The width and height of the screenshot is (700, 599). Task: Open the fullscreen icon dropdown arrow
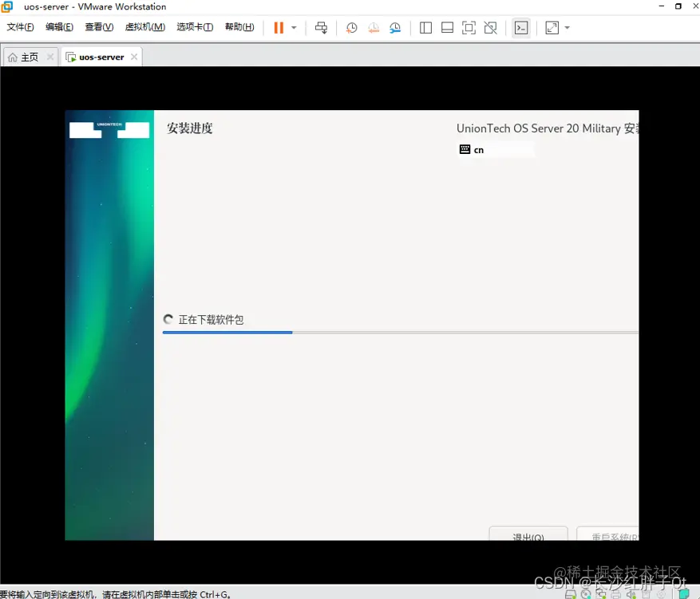(x=566, y=27)
